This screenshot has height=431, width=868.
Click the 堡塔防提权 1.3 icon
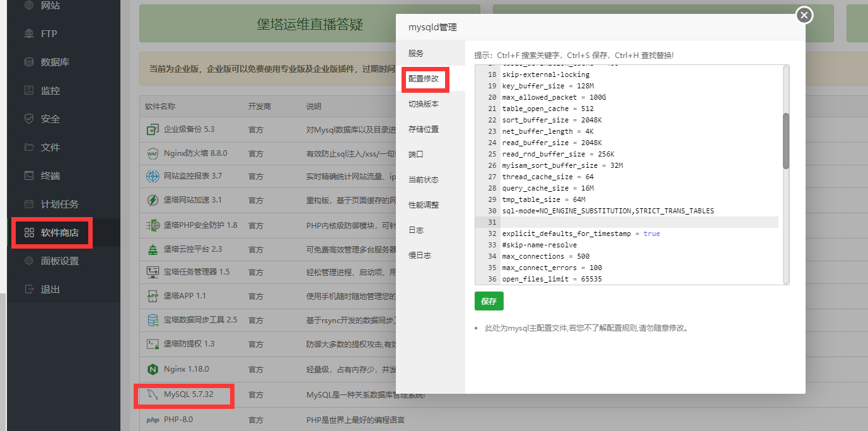tap(153, 344)
